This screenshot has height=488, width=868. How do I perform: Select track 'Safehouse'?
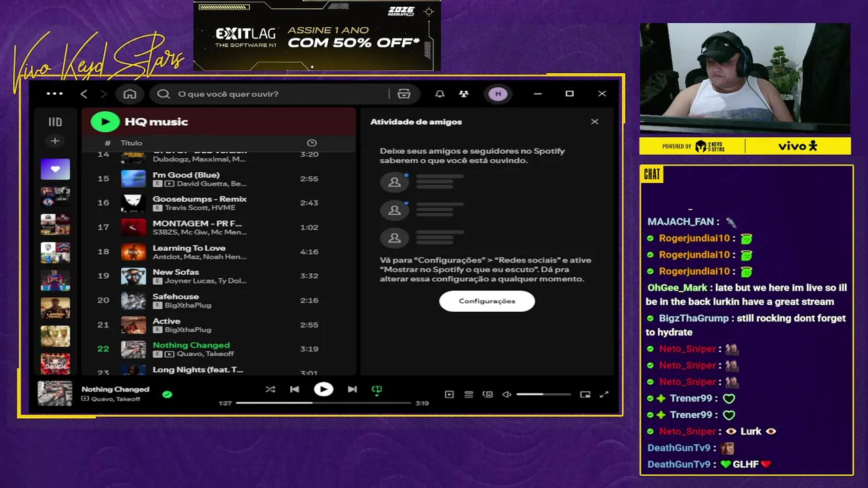(x=218, y=300)
